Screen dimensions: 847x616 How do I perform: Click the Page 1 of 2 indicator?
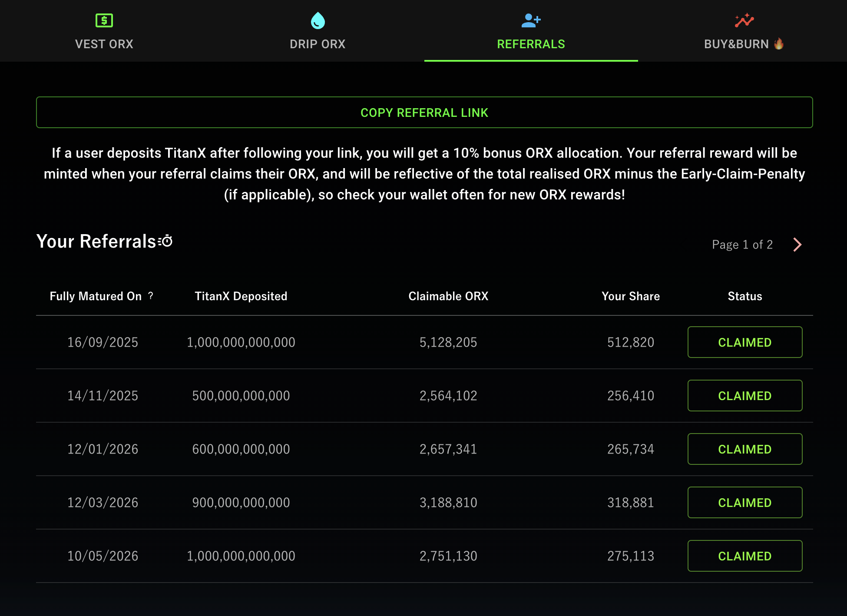(x=742, y=245)
